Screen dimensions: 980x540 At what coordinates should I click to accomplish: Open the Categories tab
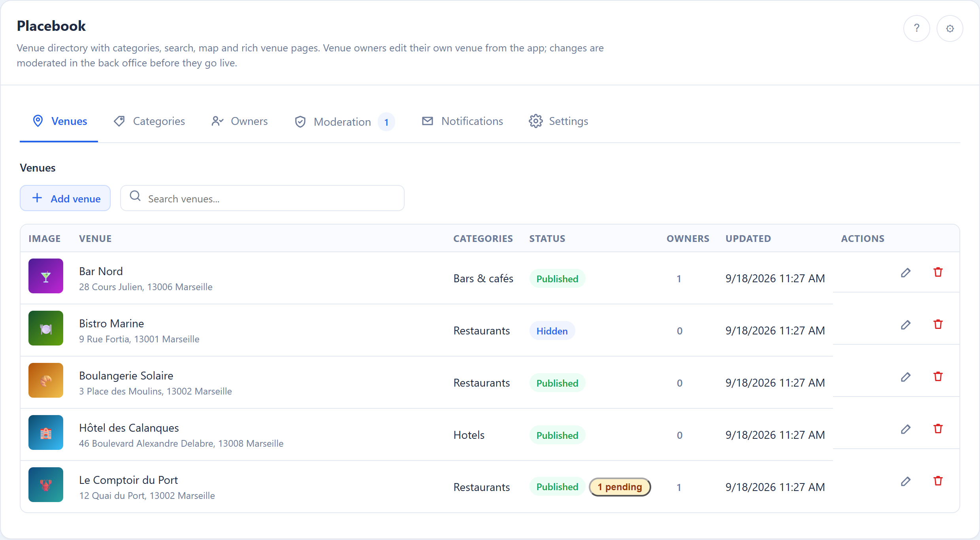tap(149, 121)
